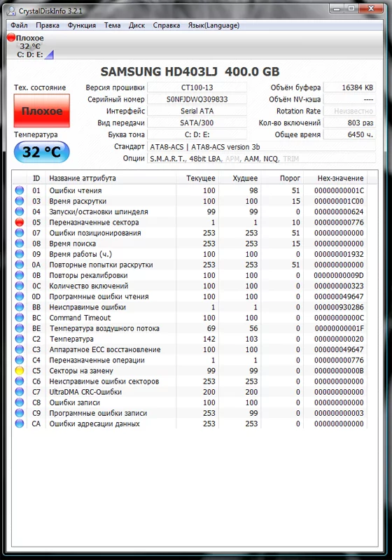Click the serial number field S0NFJDWQ309833
The image size is (392, 560).
coord(197,99)
